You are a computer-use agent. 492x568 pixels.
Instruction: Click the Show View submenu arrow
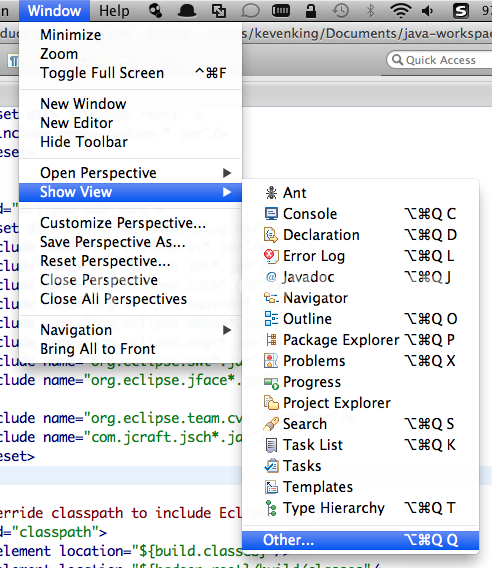[227, 192]
